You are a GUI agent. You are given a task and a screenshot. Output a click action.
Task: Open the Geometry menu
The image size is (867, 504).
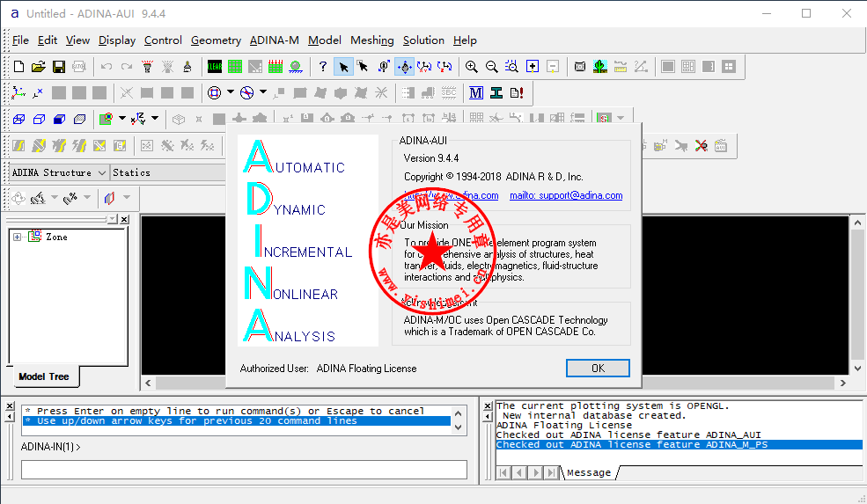click(216, 40)
